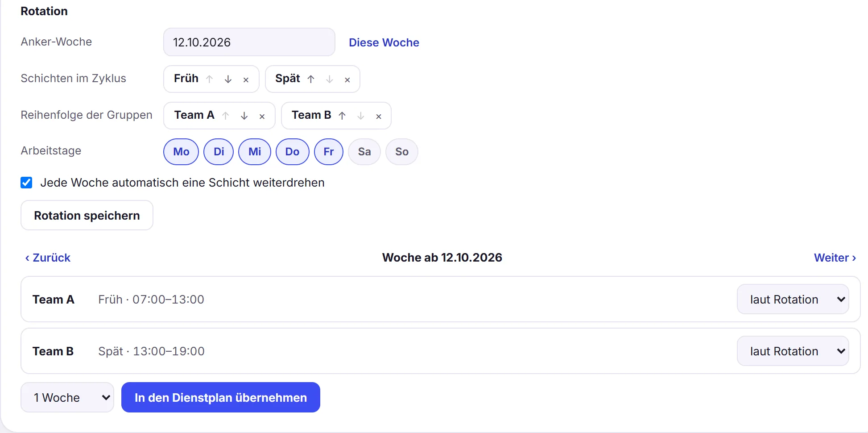Viewport: 868px width, 433px height.
Task: Toggle Mo workday
Action: (x=181, y=152)
